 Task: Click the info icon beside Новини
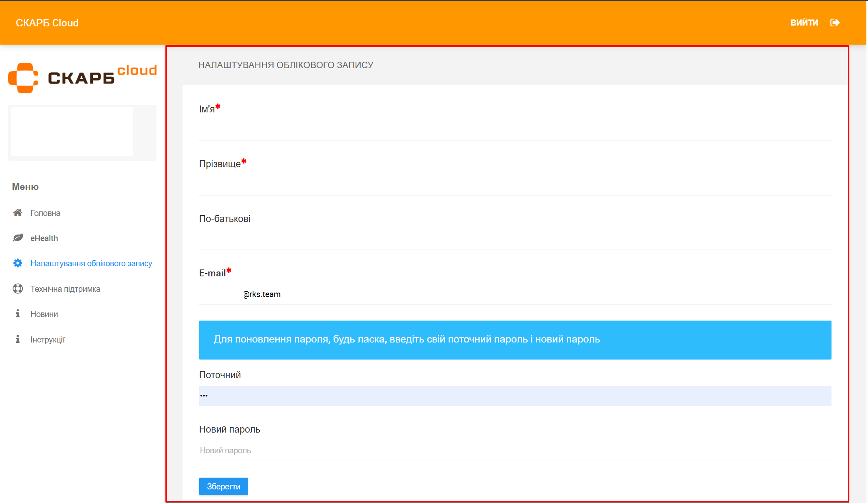click(17, 314)
